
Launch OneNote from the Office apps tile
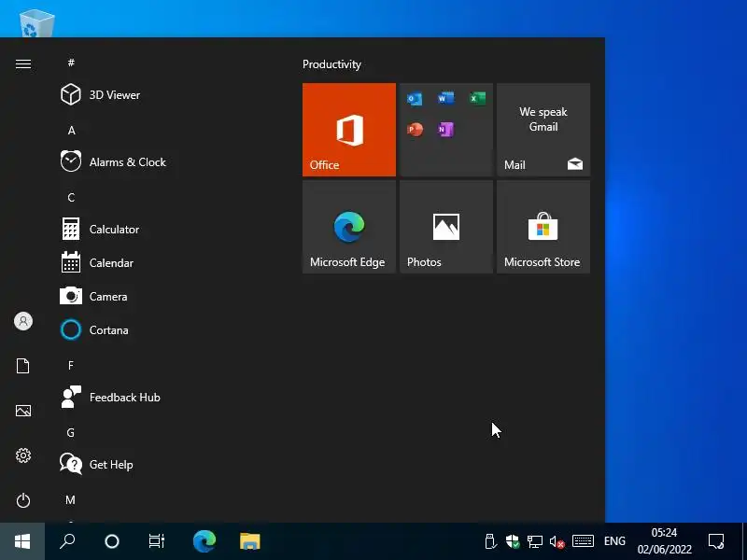(446, 130)
